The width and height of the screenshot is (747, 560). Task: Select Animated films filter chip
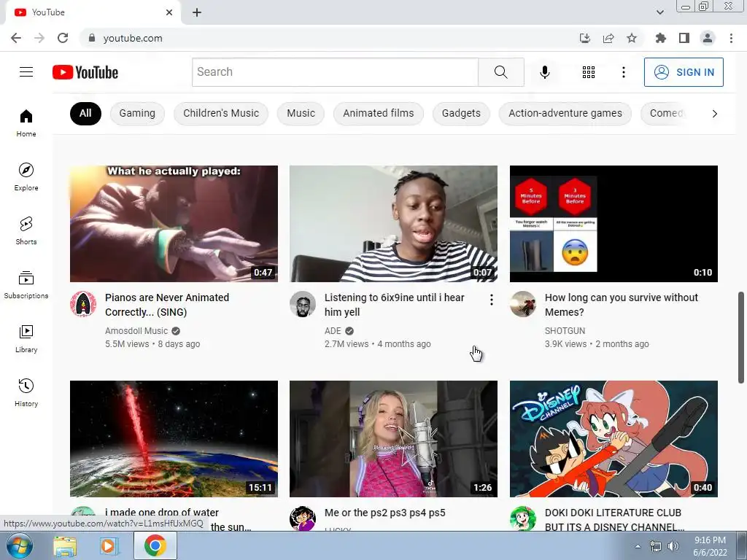(379, 113)
